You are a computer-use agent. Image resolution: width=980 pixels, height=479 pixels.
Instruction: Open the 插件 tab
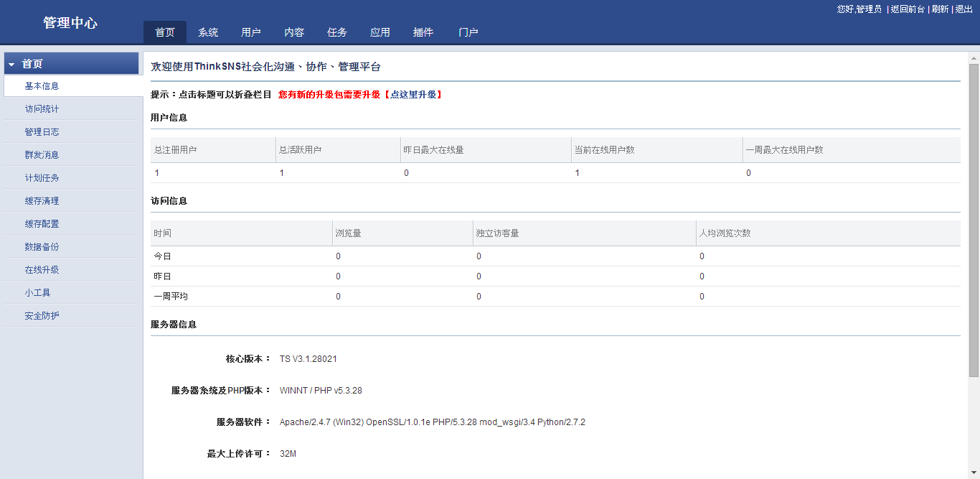click(423, 32)
